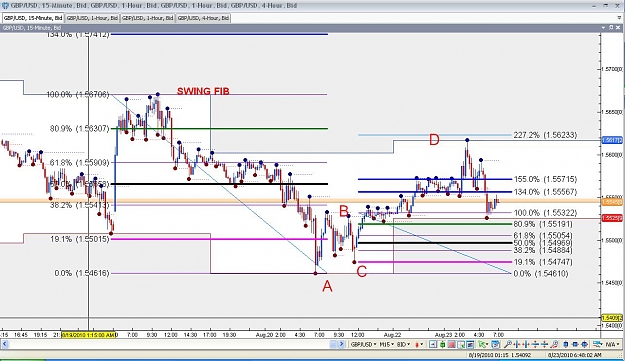Click the 61.8% (1.55909) swing fib label
This screenshot has height=361, width=625.
point(79,163)
